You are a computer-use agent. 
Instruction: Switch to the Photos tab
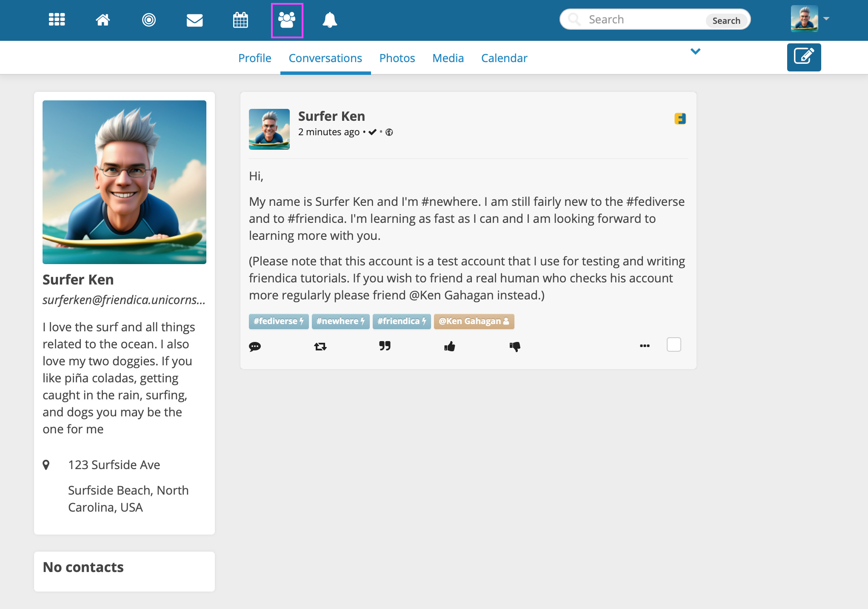point(397,58)
